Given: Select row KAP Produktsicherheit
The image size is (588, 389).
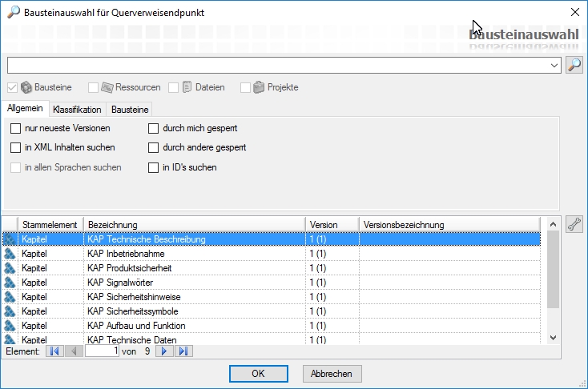Looking at the screenshot, I should (272, 268).
